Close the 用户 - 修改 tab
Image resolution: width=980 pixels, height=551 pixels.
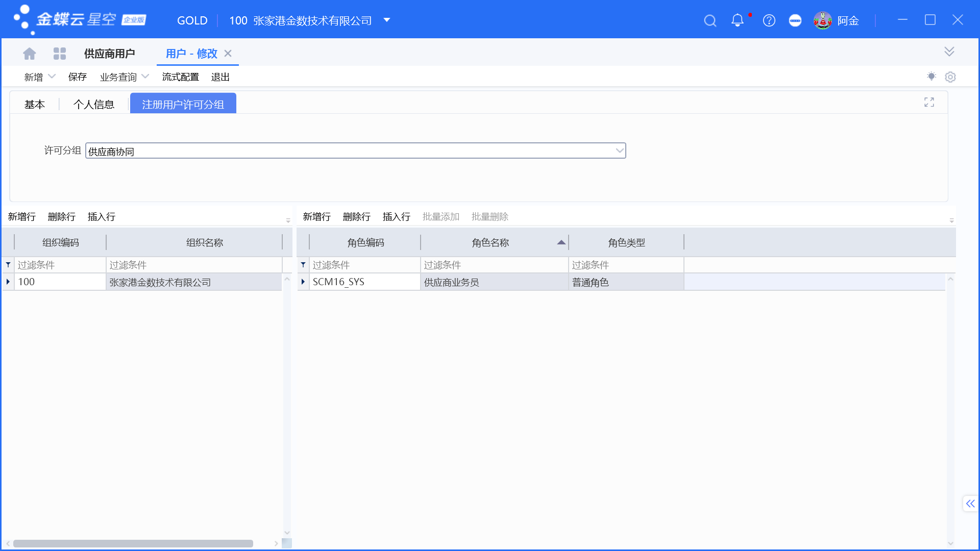(228, 54)
